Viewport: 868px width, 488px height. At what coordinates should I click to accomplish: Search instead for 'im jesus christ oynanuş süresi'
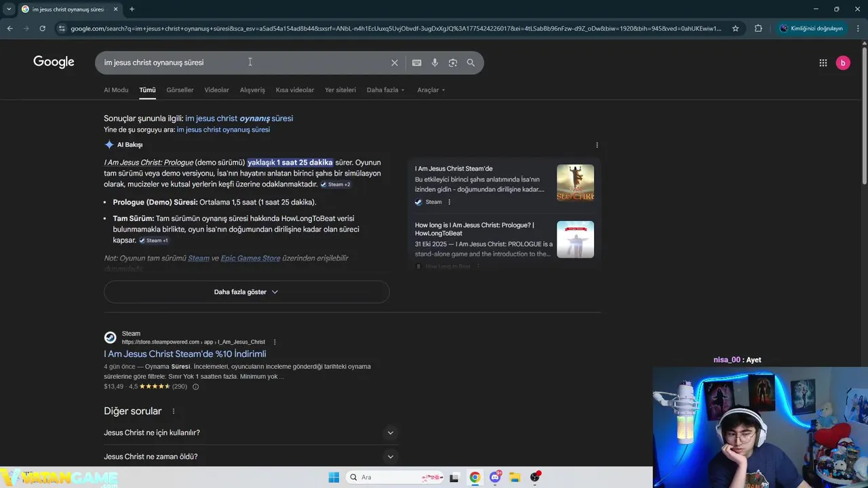coord(223,129)
